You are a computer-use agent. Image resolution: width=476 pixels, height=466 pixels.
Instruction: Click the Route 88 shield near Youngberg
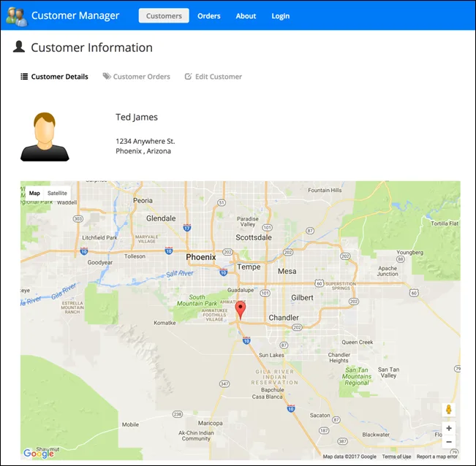401,259
